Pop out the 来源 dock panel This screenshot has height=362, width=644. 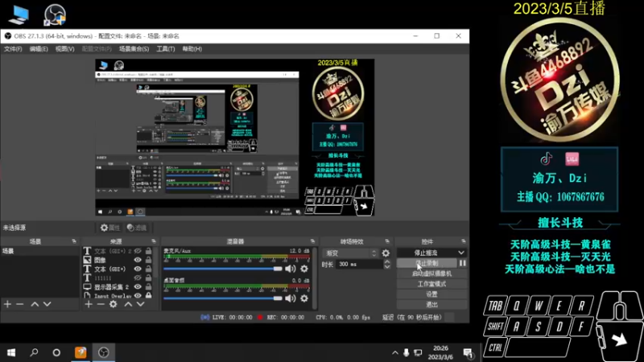pyautogui.click(x=154, y=241)
